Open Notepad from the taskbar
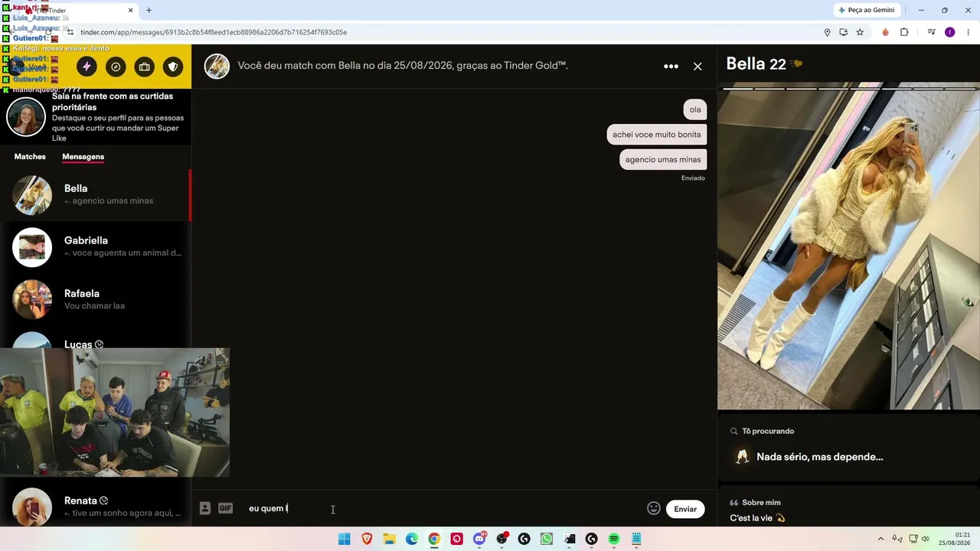Image resolution: width=980 pixels, height=551 pixels. (x=636, y=539)
